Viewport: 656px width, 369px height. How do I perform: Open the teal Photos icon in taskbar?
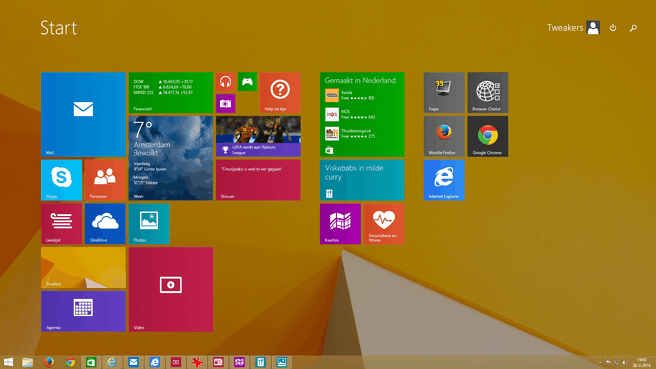[x=282, y=362]
